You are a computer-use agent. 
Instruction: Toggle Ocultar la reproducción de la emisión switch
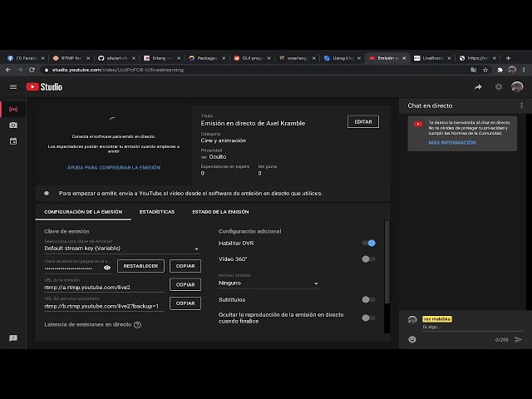coord(369,318)
